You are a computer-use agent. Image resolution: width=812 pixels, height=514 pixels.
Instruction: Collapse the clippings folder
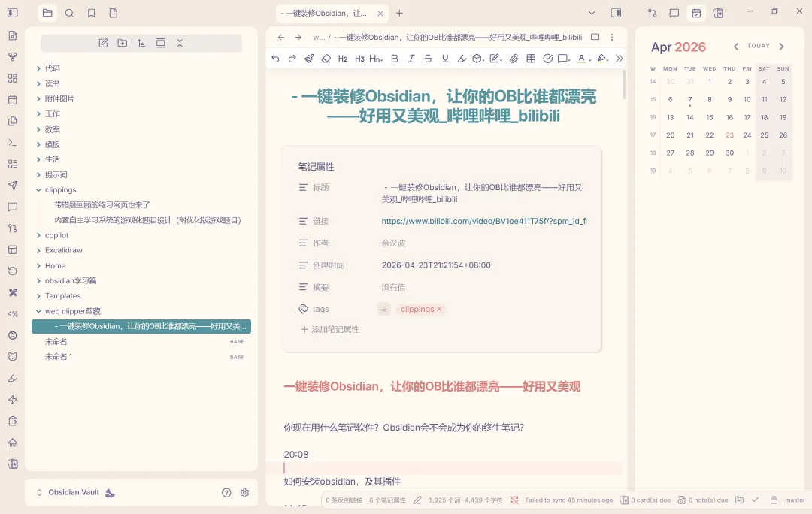click(x=38, y=190)
